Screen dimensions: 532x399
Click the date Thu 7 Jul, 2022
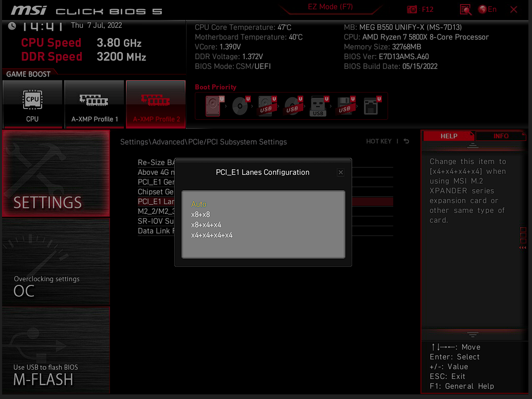(96, 25)
